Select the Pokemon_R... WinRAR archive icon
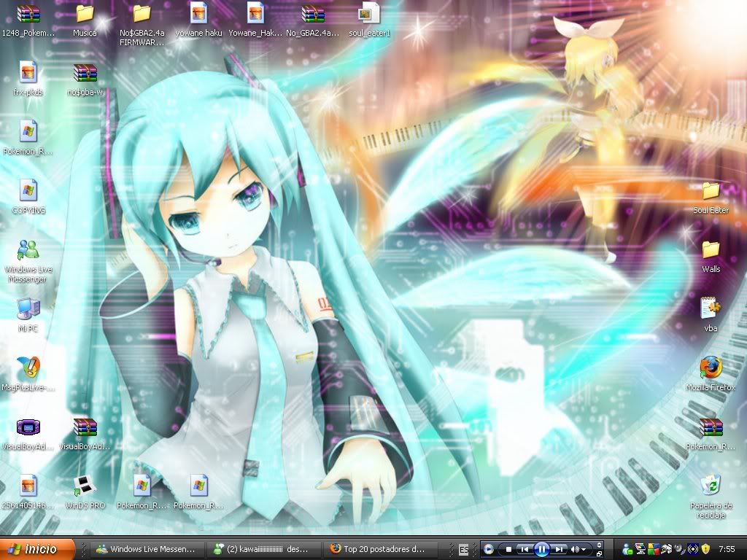Viewport: 747px width, 560px height. tap(711, 427)
